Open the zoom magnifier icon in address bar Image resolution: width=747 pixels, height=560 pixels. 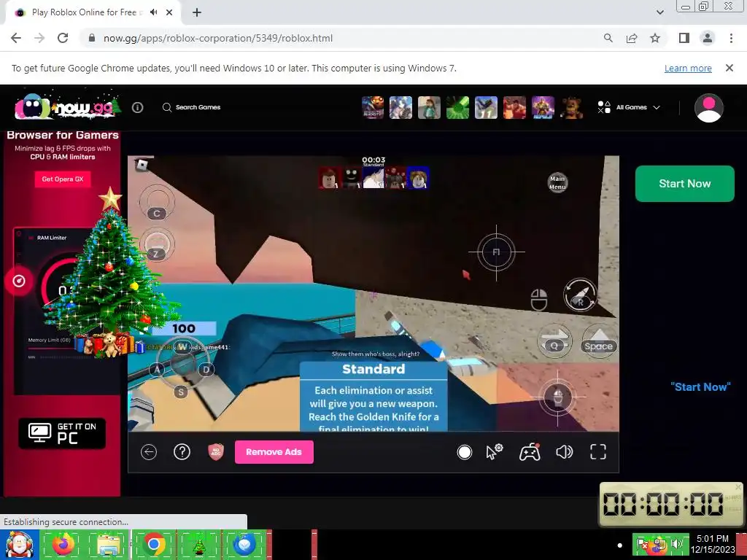pos(608,38)
